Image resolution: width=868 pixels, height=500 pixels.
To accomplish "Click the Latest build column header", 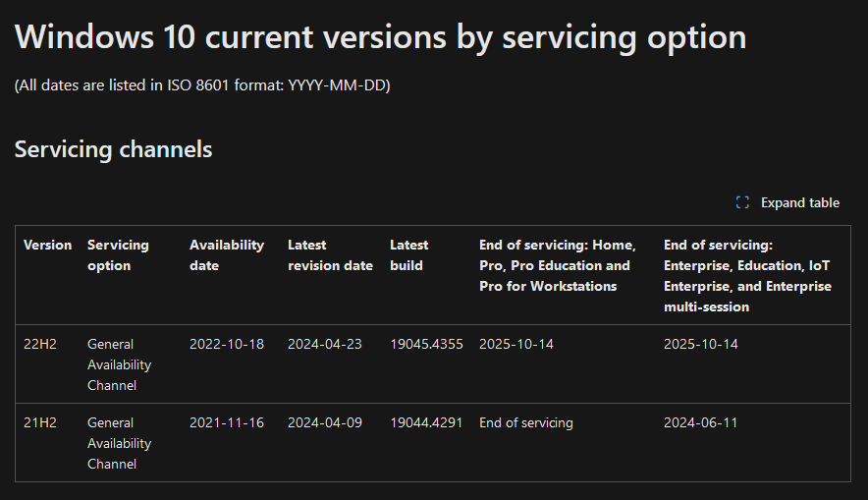I will click(x=408, y=255).
